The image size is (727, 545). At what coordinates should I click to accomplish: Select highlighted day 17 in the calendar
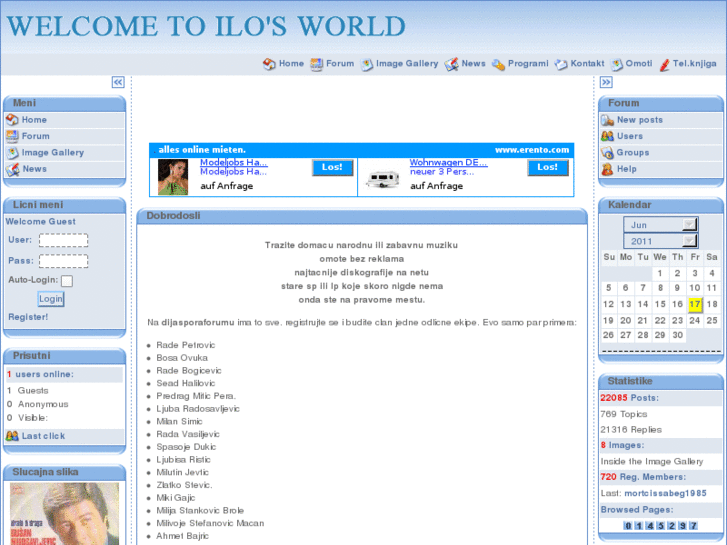tap(695, 304)
